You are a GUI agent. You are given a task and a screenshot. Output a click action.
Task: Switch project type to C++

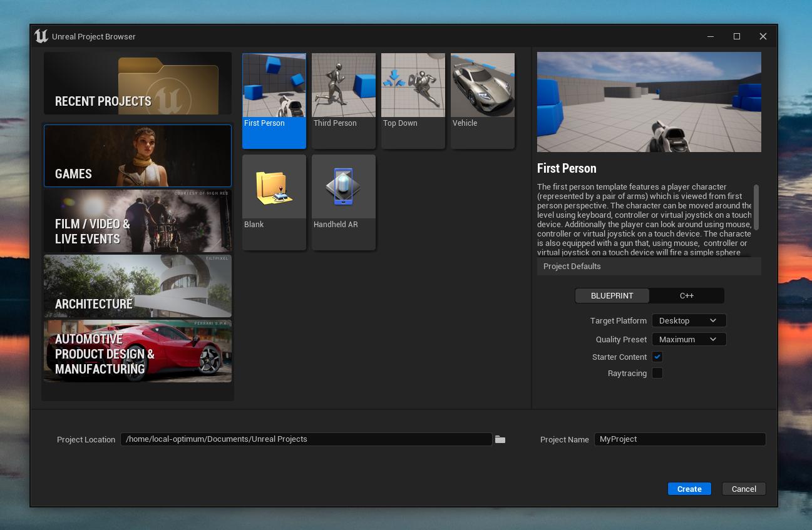(687, 295)
